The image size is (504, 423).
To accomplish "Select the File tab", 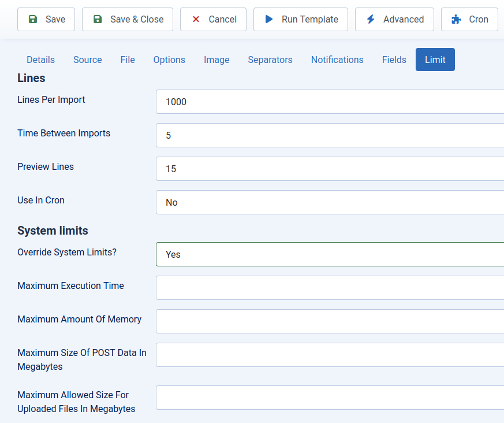I will (x=128, y=60).
